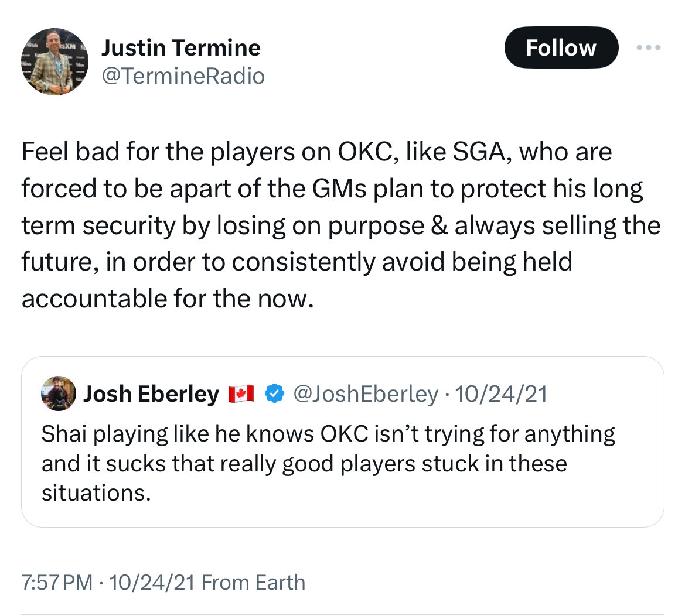
Task: Click the bottom 10/24/21 post date
Action: [x=152, y=583]
